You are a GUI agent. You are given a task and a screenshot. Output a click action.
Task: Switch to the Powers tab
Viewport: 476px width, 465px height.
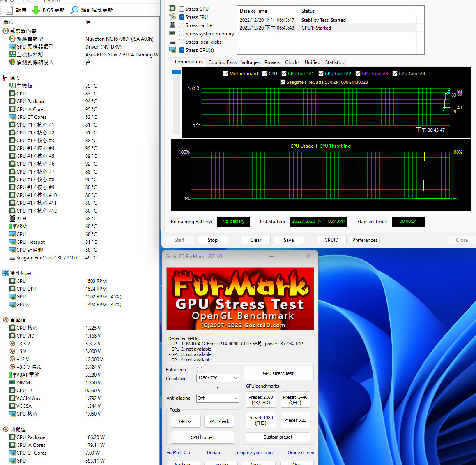[x=272, y=62]
